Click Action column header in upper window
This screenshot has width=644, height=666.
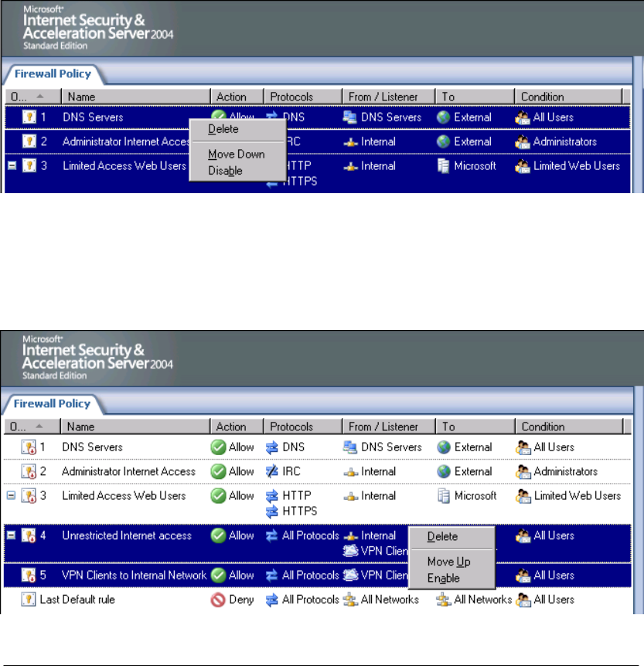pos(237,97)
